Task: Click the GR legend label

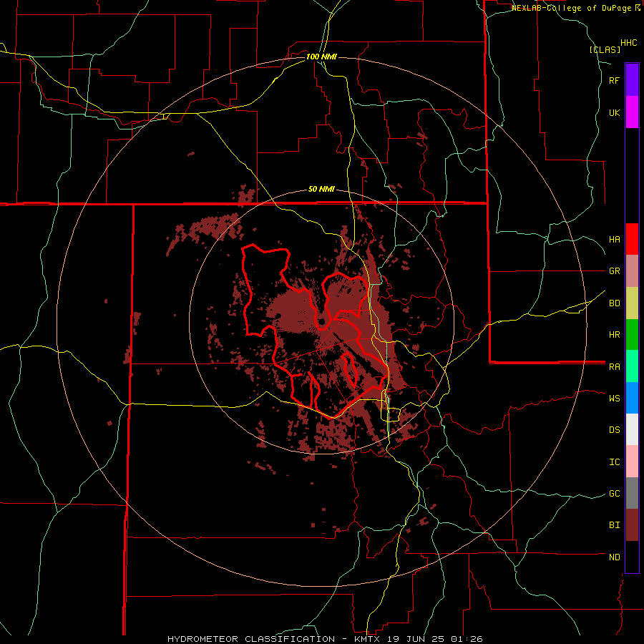Action: point(614,271)
